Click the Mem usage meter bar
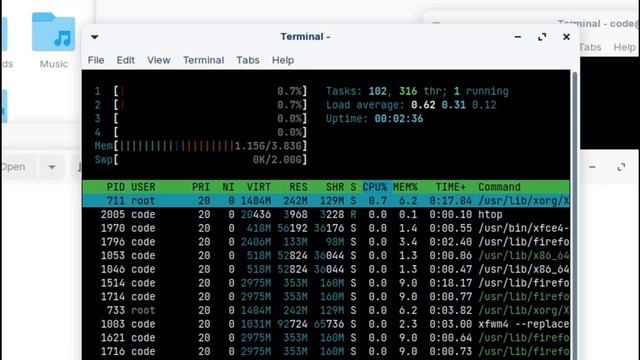Image resolution: width=640 pixels, height=360 pixels. pos(200,146)
